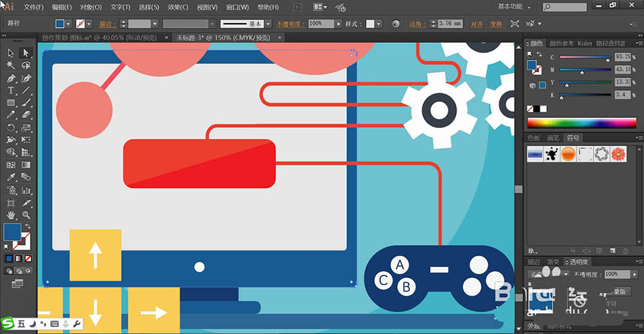Click the 不透明度 link in control bar
This screenshot has height=334, width=644.
tap(290, 24)
